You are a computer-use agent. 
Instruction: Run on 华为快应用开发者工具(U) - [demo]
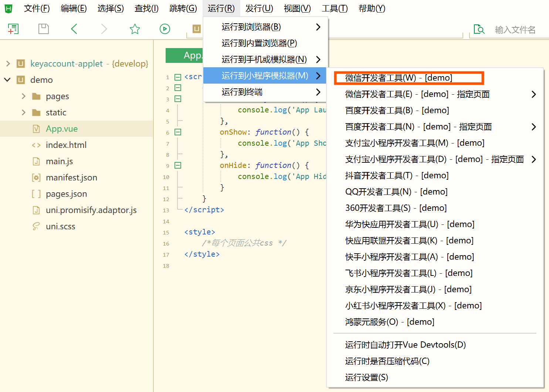point(435,224)
